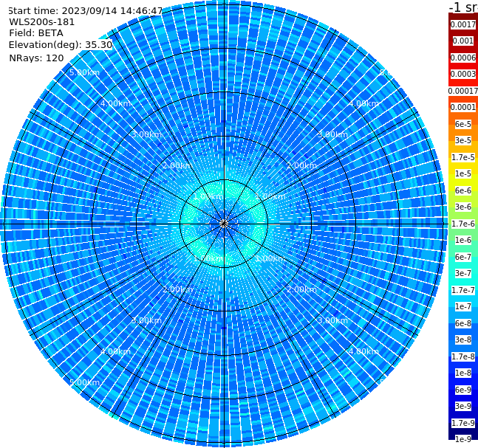Click the 2.00km label in upper-left quadrant

[178, 165]
